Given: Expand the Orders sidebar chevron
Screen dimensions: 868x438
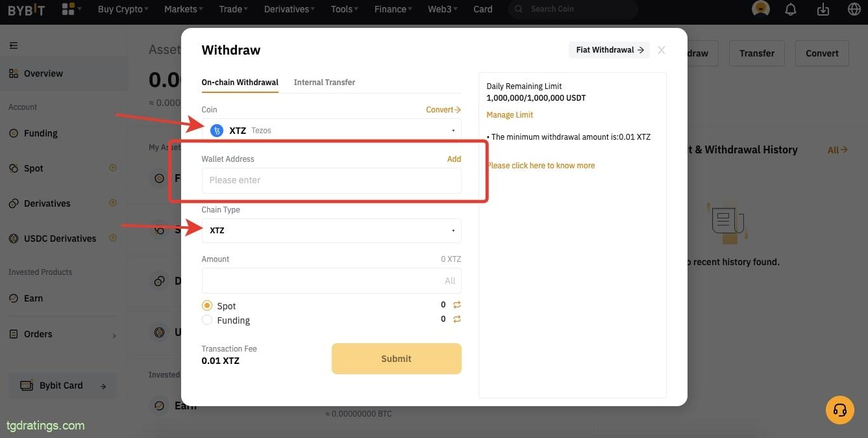Looking at the screenshot, I should click(x=114, y=335).
